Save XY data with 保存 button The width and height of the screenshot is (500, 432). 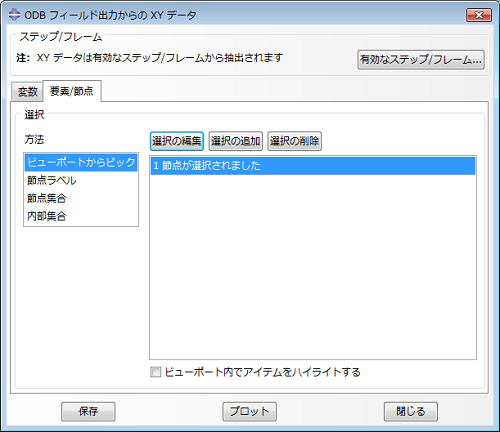(88, 411)
